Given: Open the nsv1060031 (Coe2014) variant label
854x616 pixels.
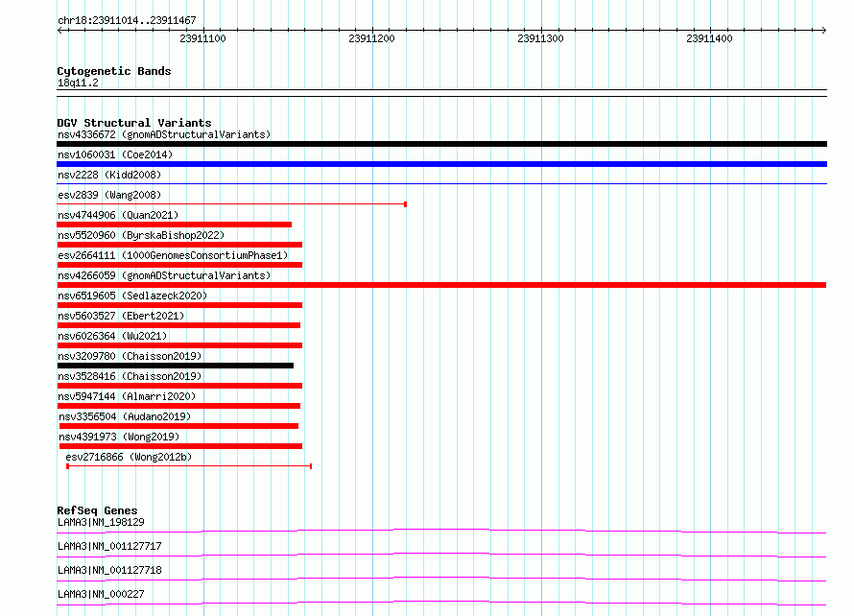Looking at the screenshot, I should 115,154.
